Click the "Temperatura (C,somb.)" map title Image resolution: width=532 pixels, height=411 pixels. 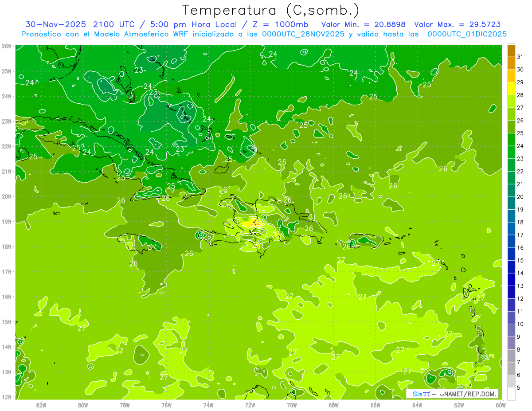pos(271,10)
